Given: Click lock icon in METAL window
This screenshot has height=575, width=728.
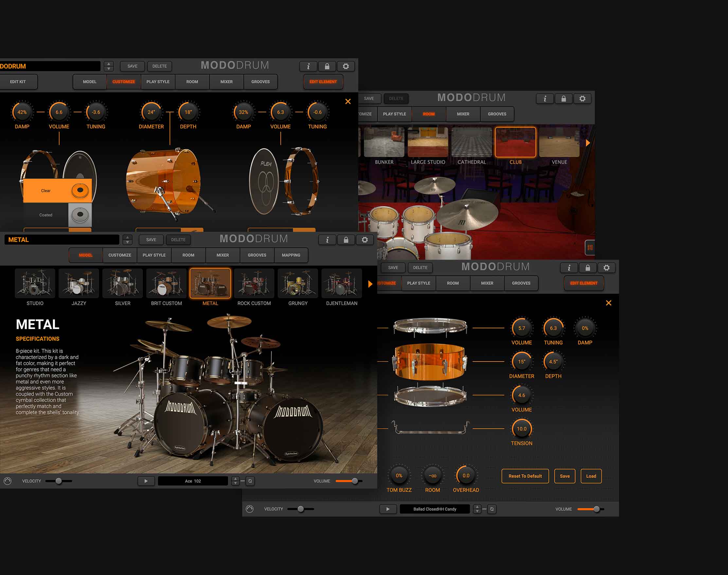Looking at the screenshot, I should coord(346,240).
